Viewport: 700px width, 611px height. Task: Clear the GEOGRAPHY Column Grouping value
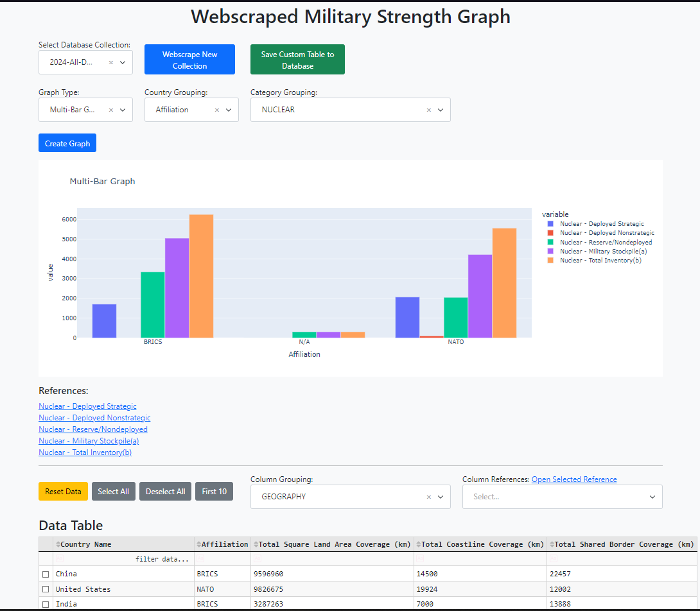tap(428, 497)
